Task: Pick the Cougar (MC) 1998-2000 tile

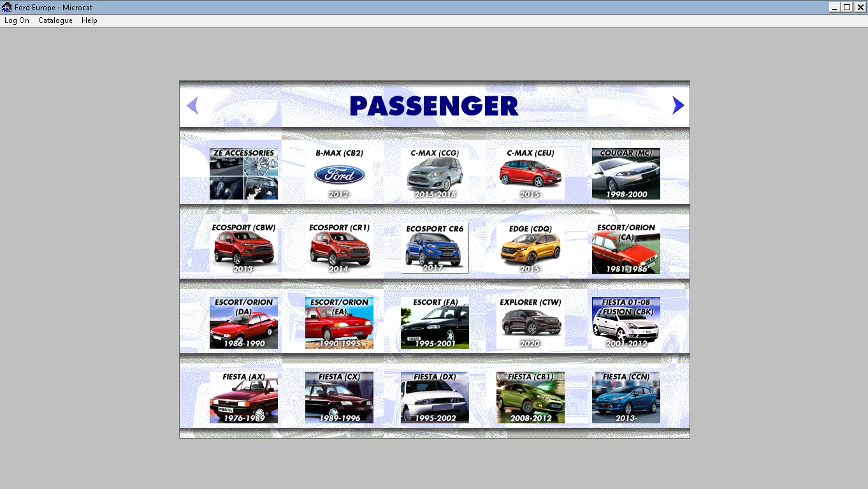Action: tap(626, 174)
